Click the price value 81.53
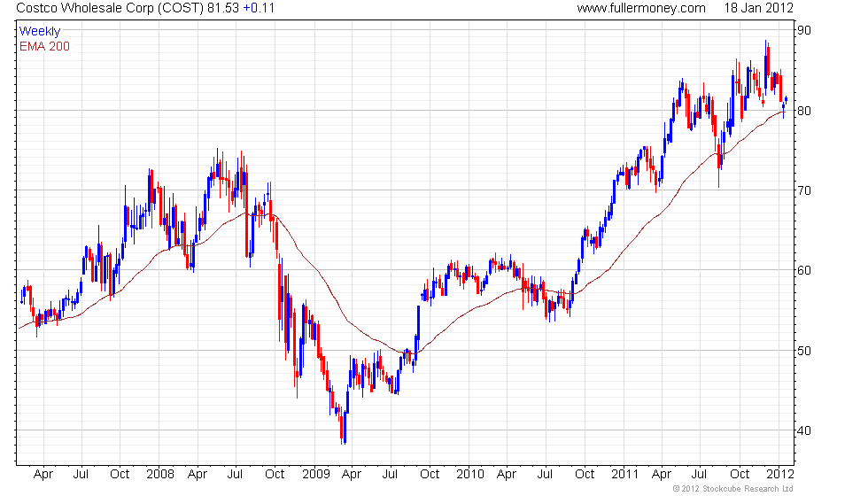868x496 pixels. click(x=223, y=8)
